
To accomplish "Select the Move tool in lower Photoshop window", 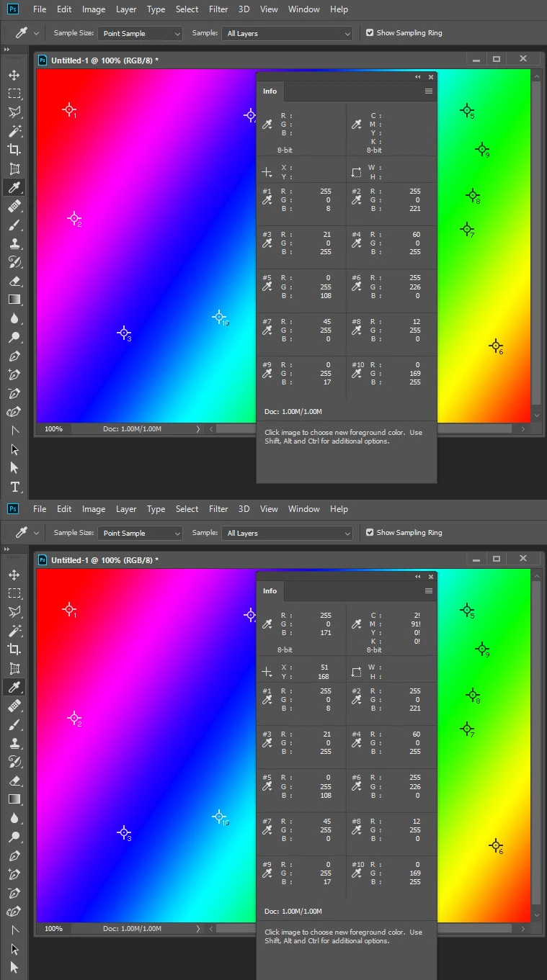I will [x=14, y=575].
